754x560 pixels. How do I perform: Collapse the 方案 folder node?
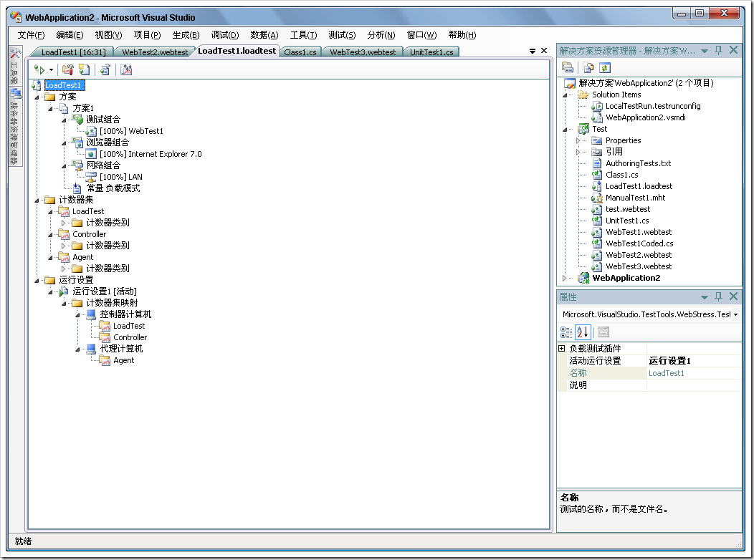pyautogui.click(x=37, y=97)
